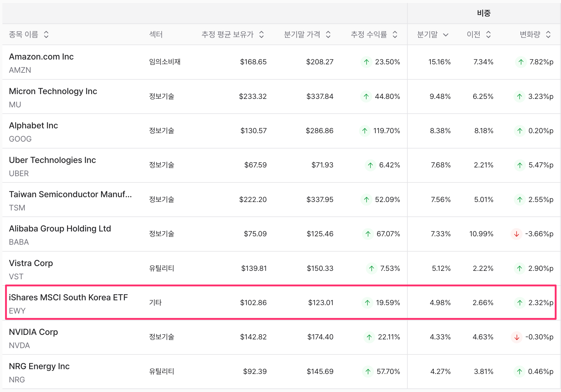Screen dimensions: 561x392
Task: Click the up arrow beside TSM's 52.09%
Action: coord(366,200)
